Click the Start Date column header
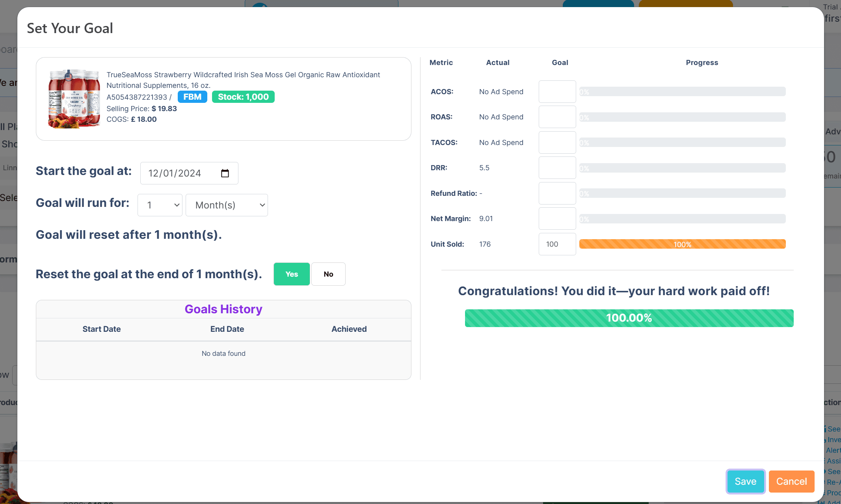Screen dimensions: 841x504 pyautogui.click(x=102, y=329)
